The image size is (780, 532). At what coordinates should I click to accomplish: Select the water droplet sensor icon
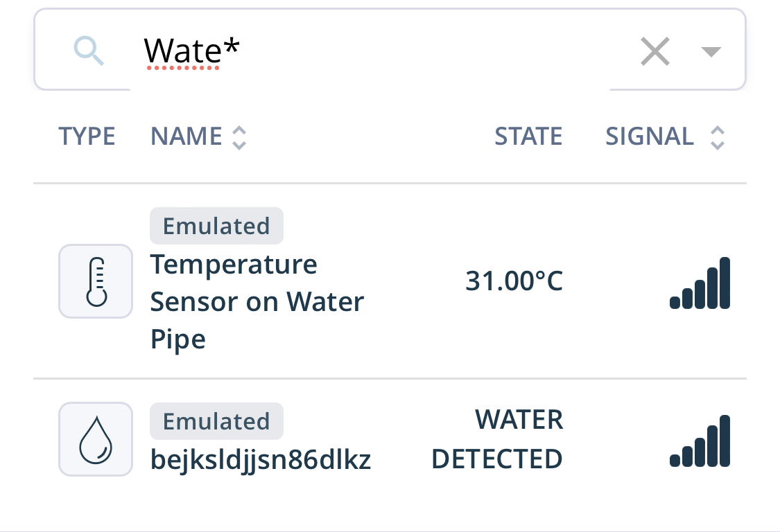click(96, 439)
